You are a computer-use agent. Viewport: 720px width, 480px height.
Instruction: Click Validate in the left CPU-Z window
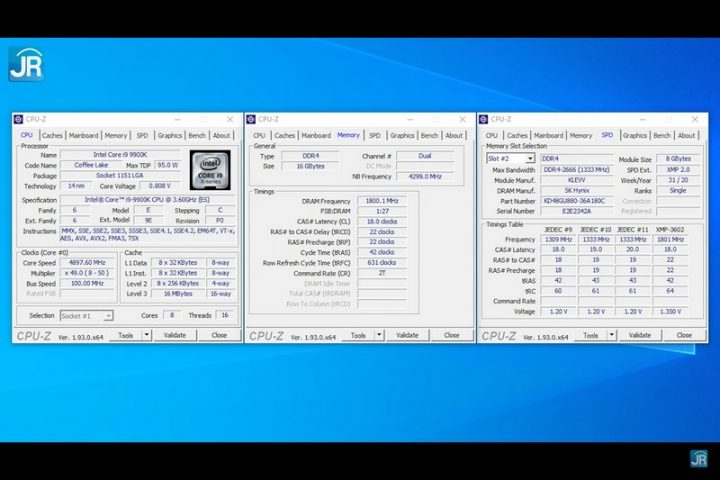click(x=175, y=335)
